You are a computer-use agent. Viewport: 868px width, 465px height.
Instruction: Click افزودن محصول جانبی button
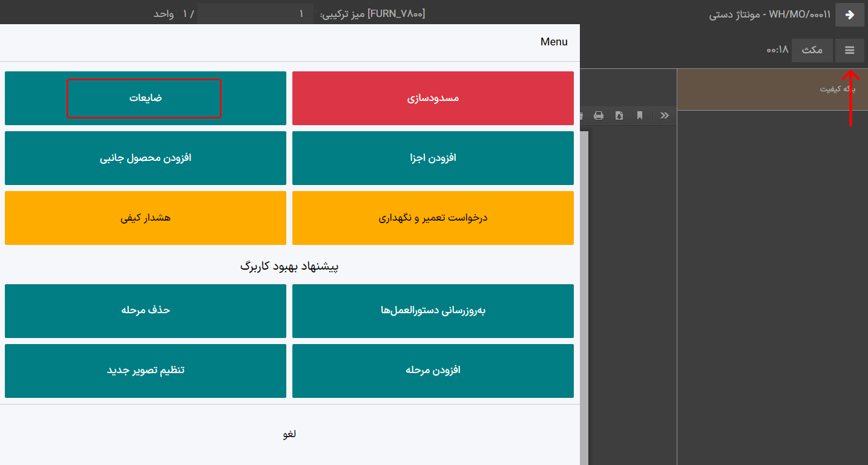145,158
